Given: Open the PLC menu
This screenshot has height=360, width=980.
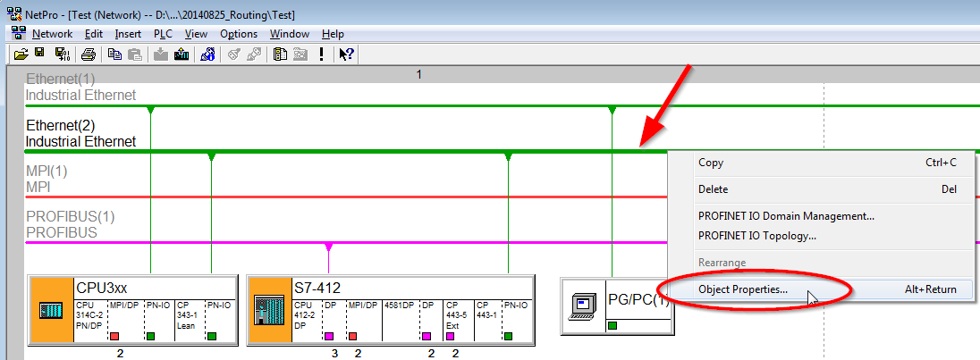Looking at the screenshot, I should (163, 34).
